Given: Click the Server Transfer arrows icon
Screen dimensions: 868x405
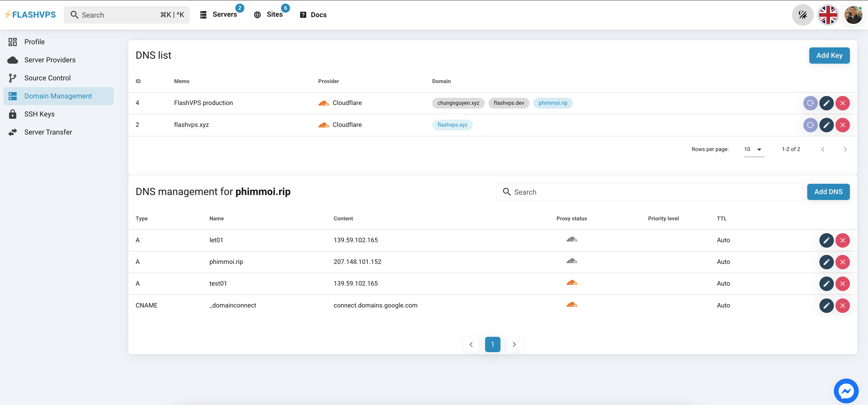Looking at the screenshot, I should [x=13, y=132].
